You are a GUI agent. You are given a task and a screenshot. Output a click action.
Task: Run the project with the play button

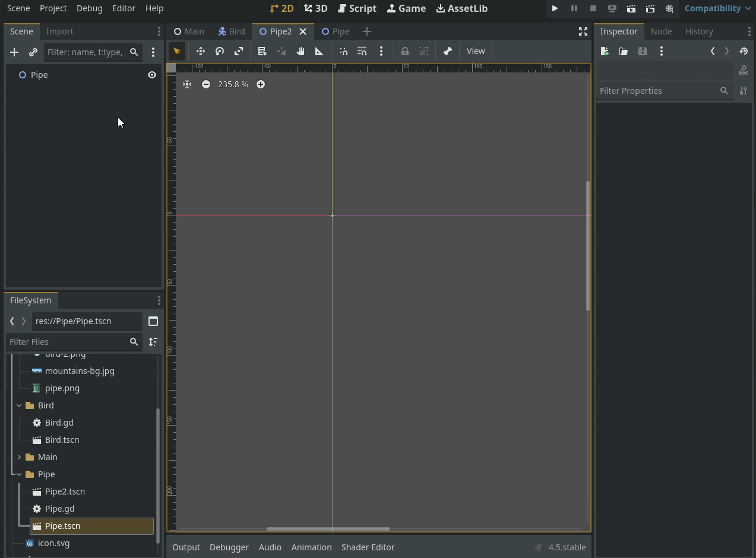pos(555,8)
